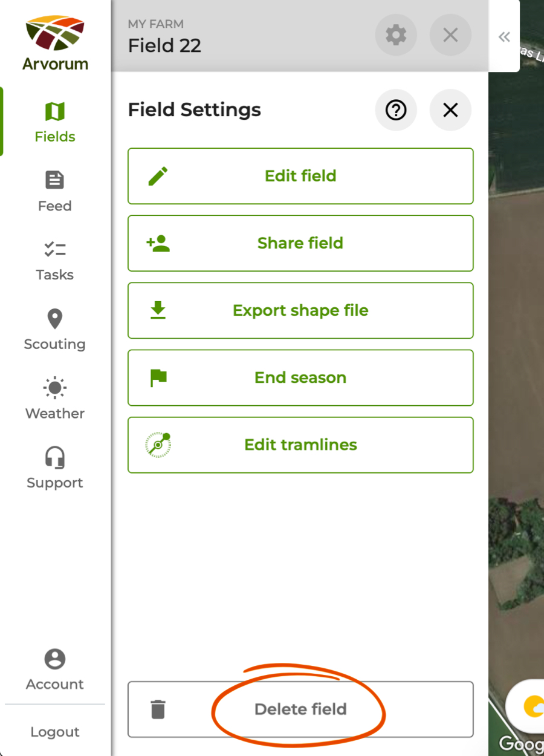The image size is (544, 756).
Task: Share Field 22 with another user
Action: pyautogui.click(x=300, y=243)
